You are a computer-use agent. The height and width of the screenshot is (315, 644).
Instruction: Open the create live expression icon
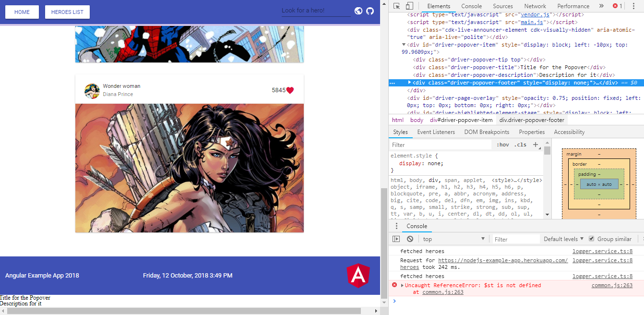396,239
